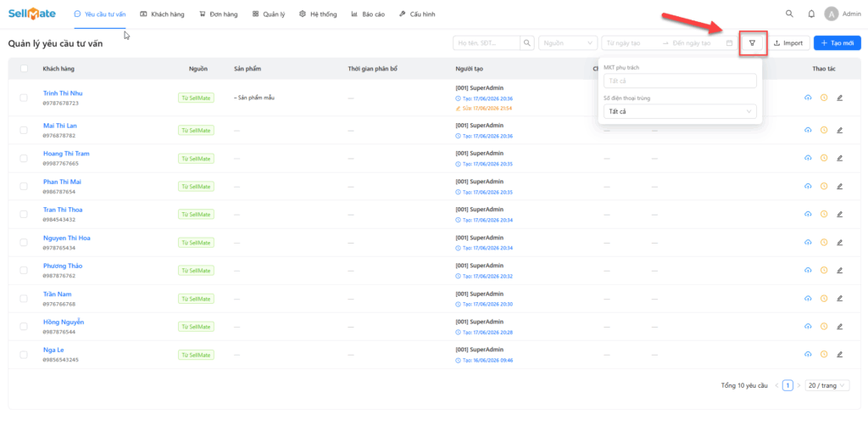
Task: Click upload cloud icon for Nguyen Thi Hoa
Action: (x=808, y=242)
